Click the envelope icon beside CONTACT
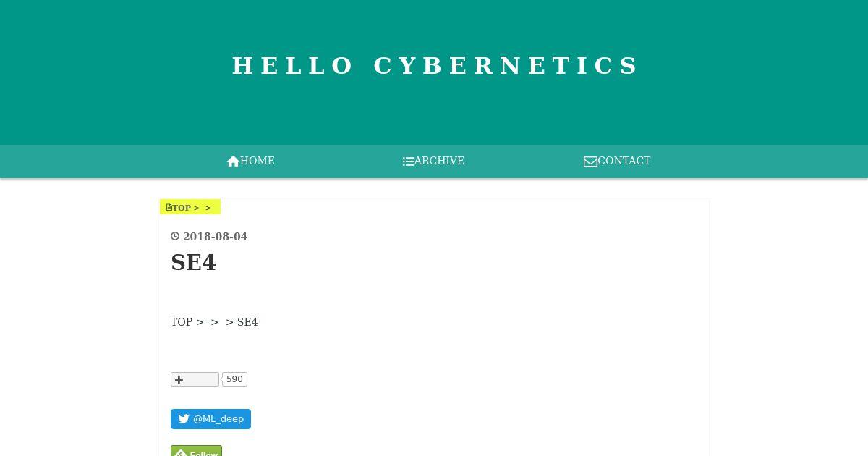The height and width of the screenshot is (456, 868). 590,161
